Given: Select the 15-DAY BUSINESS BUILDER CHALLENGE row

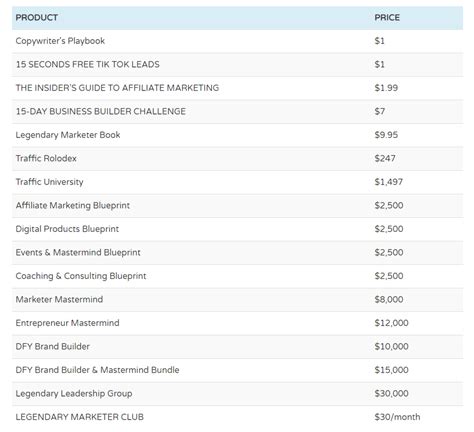Looking at the screenshot, I should tap(237, 112).
